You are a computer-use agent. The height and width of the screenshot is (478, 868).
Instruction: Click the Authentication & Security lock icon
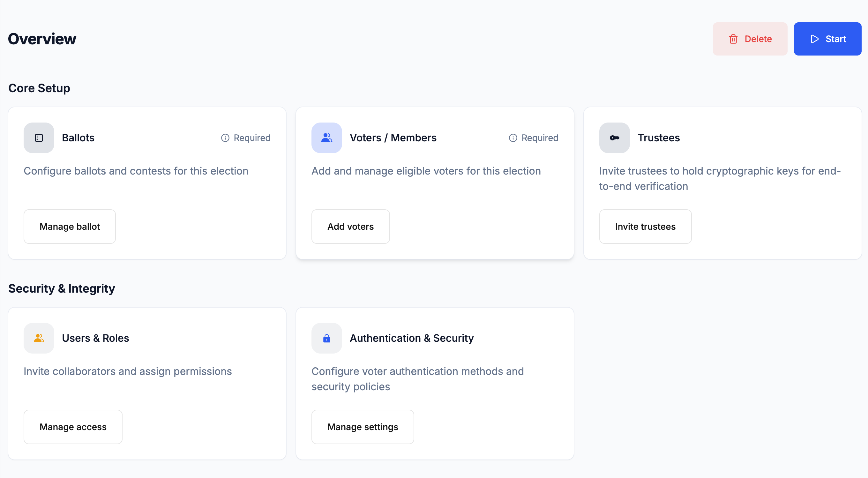[326, 338]
